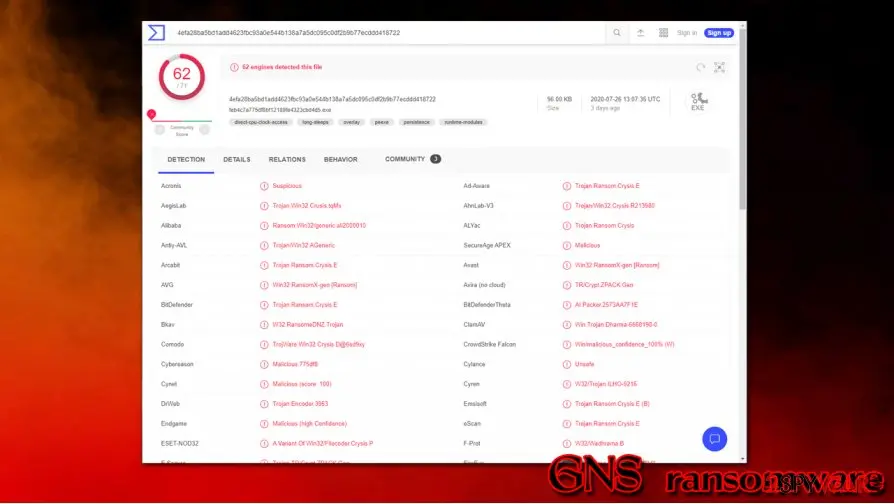Click the BitDefenderTheta engine name
This screenshot has height=504, width=894.
tap(487, 305)
